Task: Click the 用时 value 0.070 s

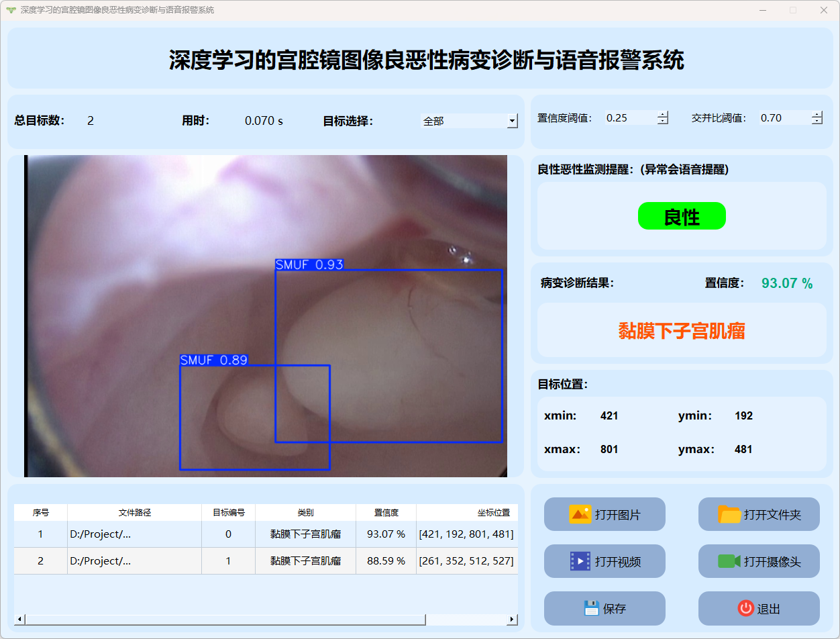Action: [264, 121]
